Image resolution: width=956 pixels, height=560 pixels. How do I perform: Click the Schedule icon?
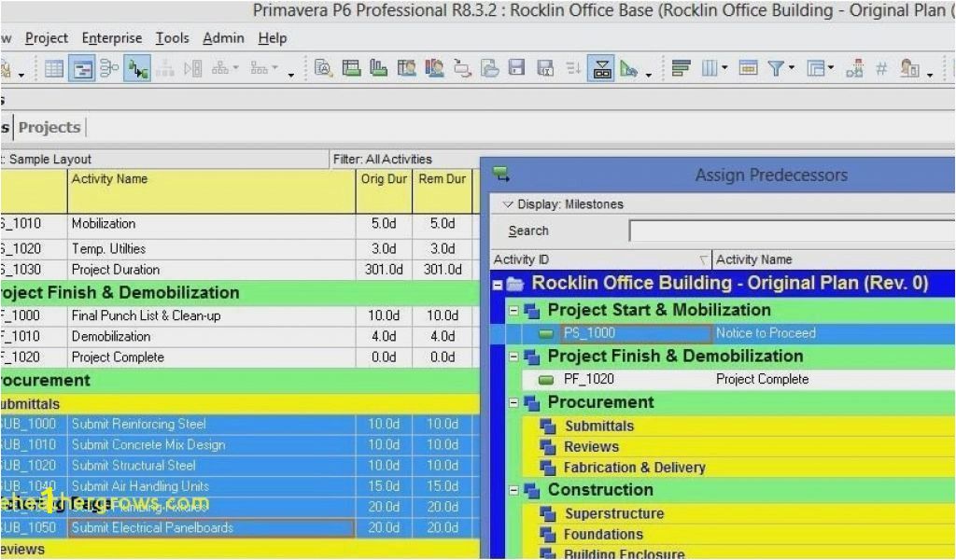[854, 68]
